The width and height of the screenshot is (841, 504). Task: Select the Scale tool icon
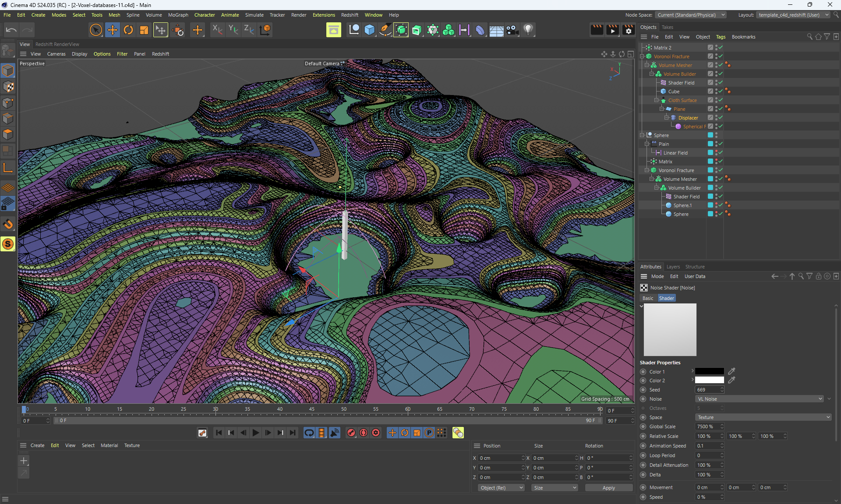(x=144, y=30)
